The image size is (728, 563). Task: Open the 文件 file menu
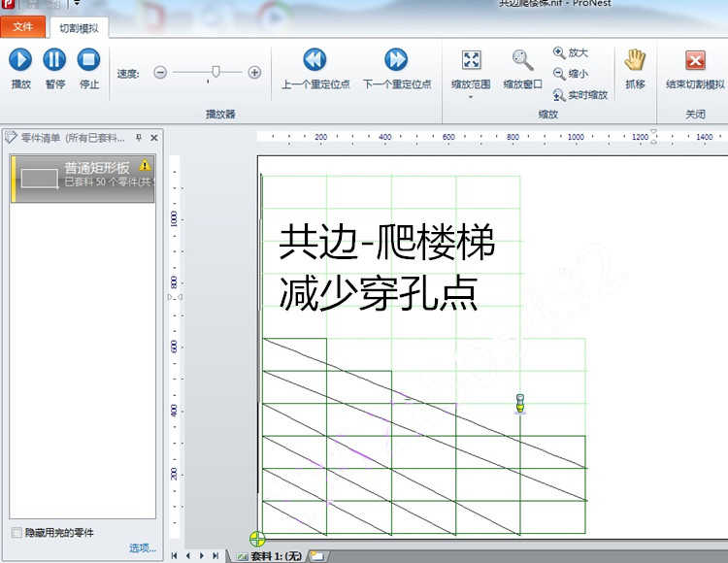[22, 27]
